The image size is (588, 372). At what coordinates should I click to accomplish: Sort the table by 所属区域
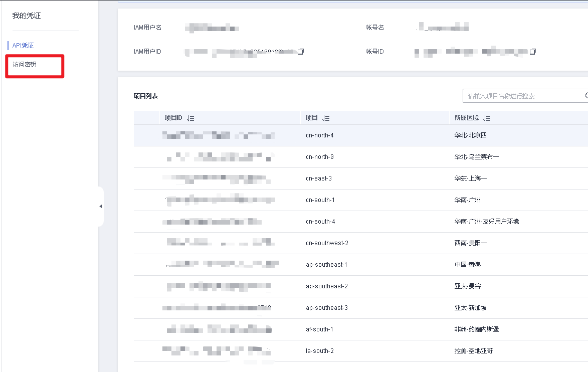coord(487,118)
